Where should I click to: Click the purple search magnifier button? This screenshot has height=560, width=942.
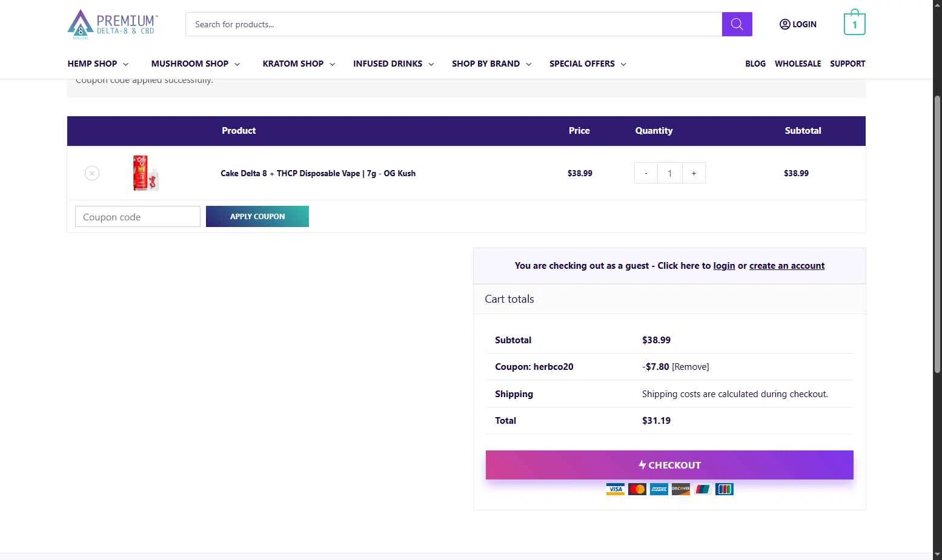[737, 24]
